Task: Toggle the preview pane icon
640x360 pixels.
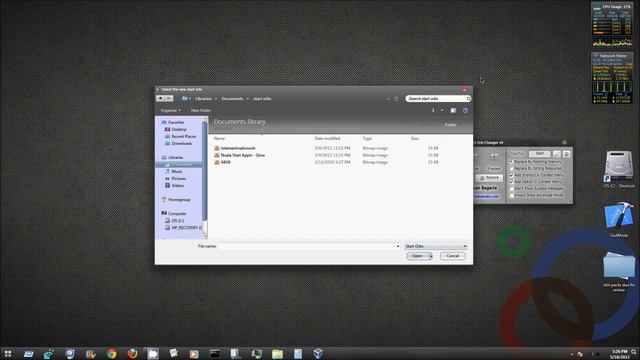Action: click(453, 110)
